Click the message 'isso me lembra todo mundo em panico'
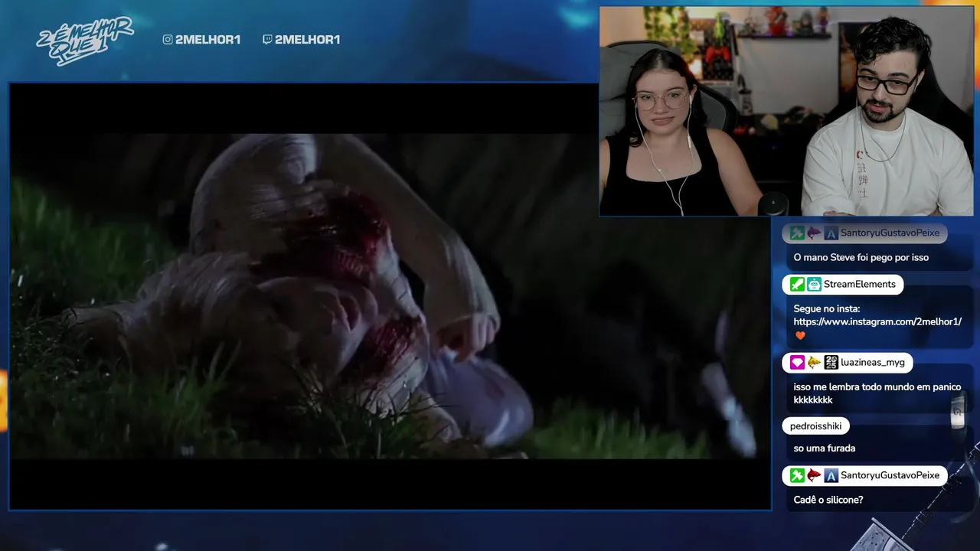Viewport: 980px width, 551px height. pos(877,387)
